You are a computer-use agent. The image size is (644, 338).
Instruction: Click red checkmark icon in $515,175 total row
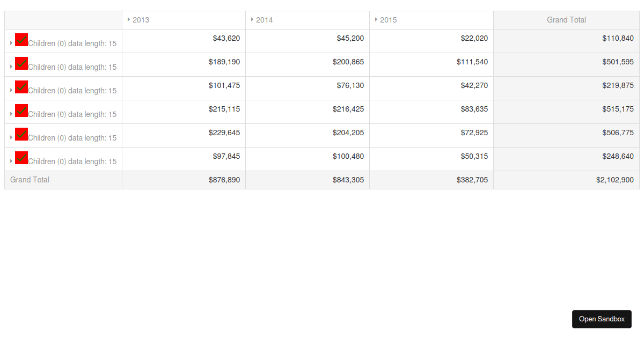(x=21, y=111)
